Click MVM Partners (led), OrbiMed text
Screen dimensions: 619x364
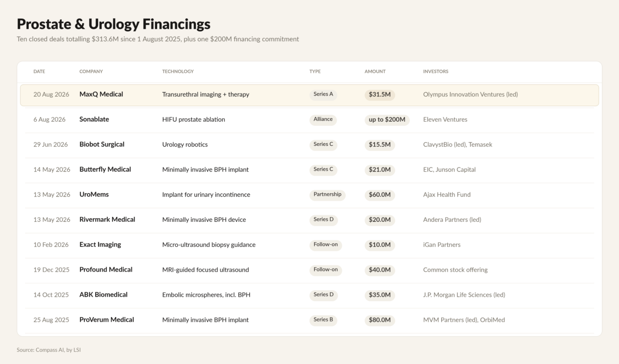pos(464,320)
